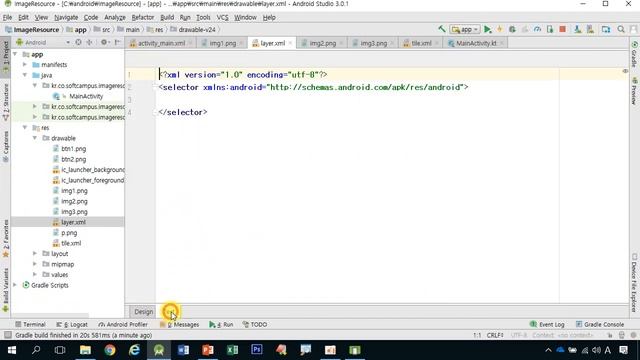Screen dimensions: 640x360
Task: Expand the mipmap folder
Action: click(35, 264)
